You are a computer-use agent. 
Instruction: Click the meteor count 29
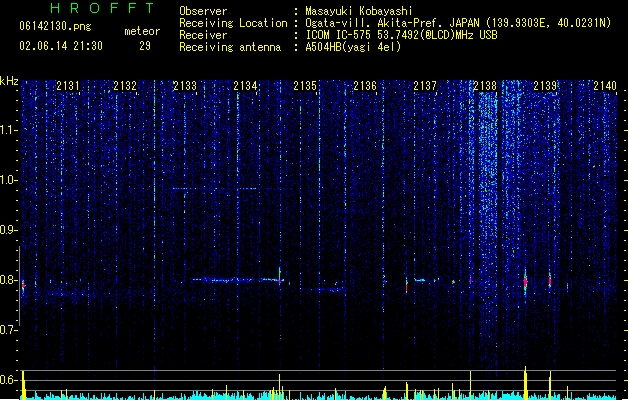point(145,46)
